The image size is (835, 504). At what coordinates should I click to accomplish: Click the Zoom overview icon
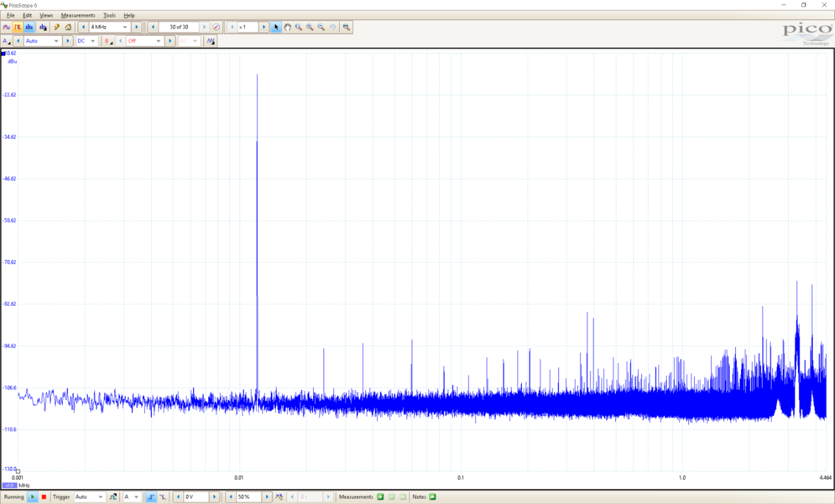[346, 27]
